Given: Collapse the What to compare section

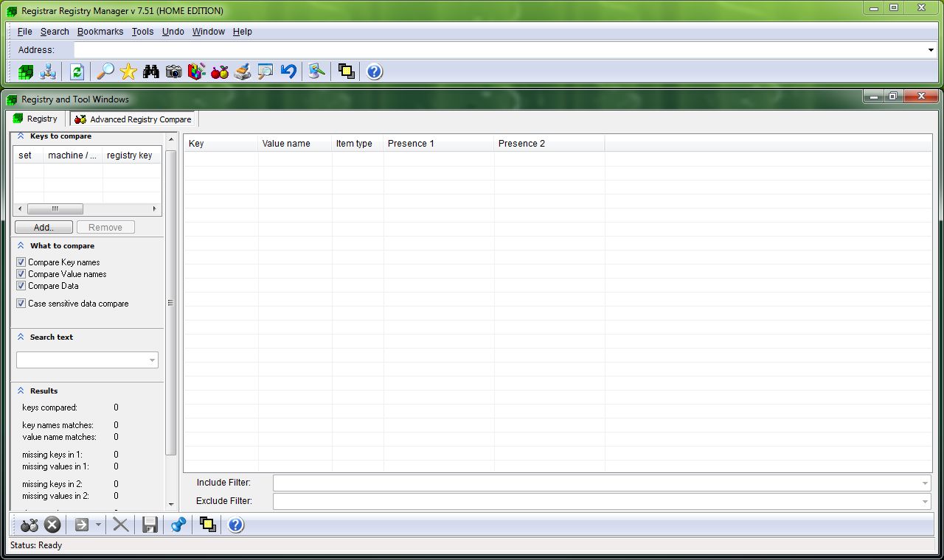Looking at the screenshot, I should point(21,245).
